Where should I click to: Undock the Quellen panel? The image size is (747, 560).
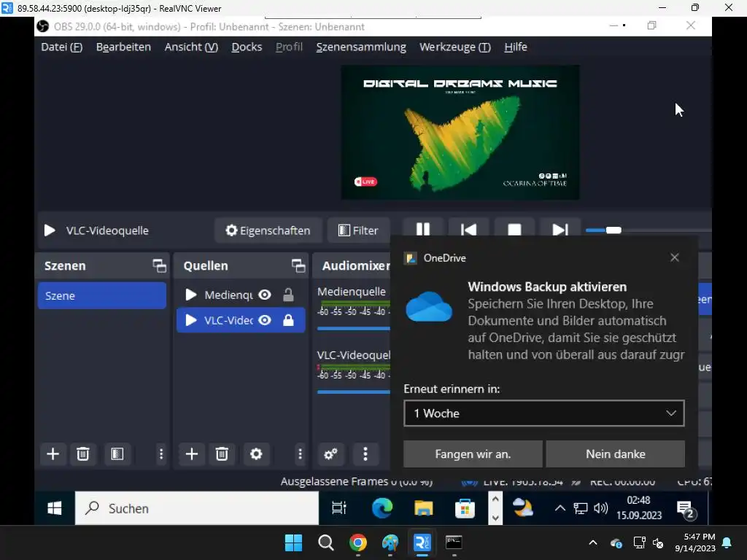pyautogui.click(x=298, y=265)
